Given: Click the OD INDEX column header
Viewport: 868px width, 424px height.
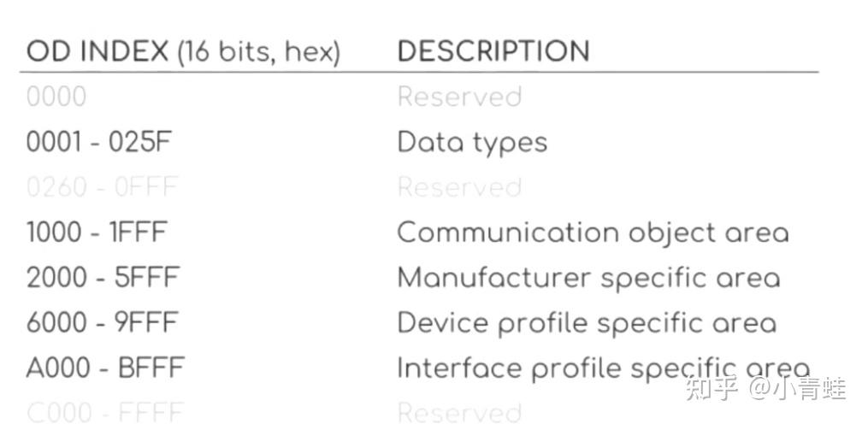Looking at the screenshot, I should 183,52.
